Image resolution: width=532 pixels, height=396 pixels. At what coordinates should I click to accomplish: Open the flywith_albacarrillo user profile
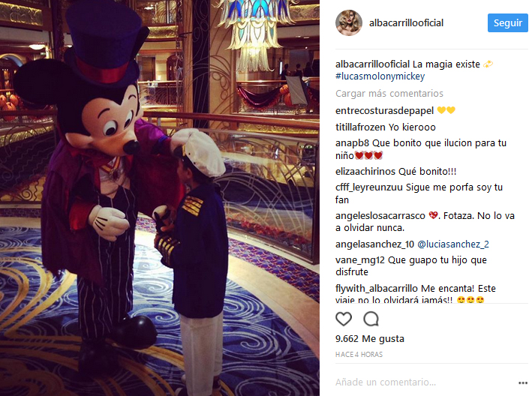(376, 289)
